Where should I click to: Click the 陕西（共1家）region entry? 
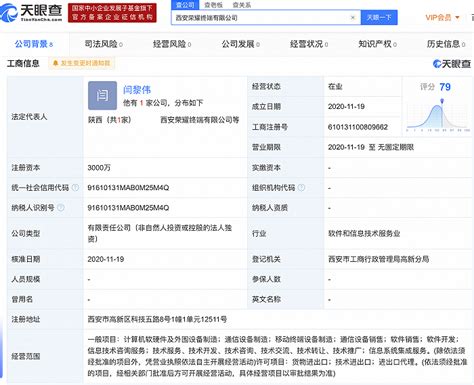click(x=109, y=120)
